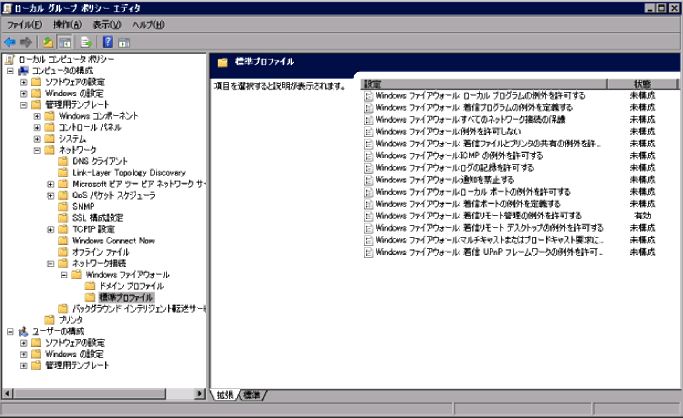Select 着信プログラムの例外を定義する policy
The width and height of the screenshot is (683, 418).
474,108
